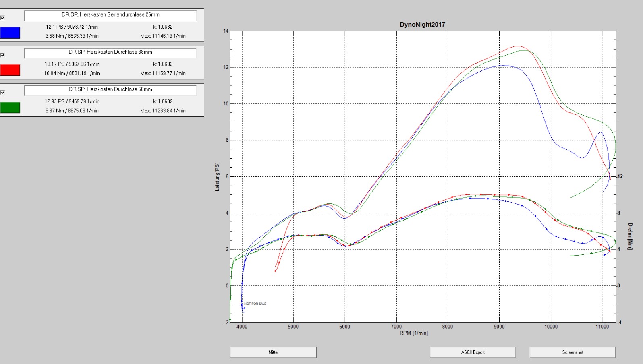Select the Leistung[PS] axis label
The width and height of the screenshot is (643, 364).
click(x=218, y=177)
